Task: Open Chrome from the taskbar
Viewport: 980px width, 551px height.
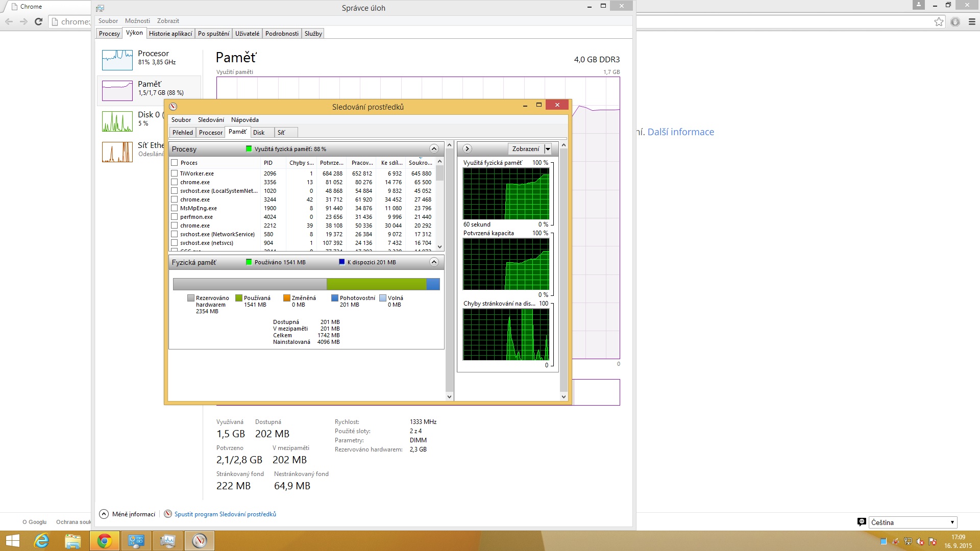Action: click(105, 541)
